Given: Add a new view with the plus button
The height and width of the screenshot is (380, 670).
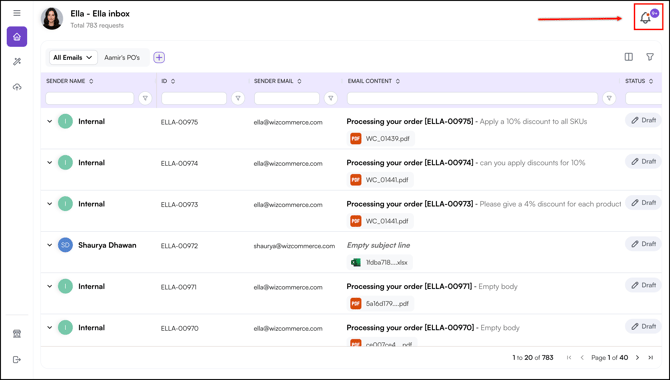Looking at the screenshot, I should point(159,57).
